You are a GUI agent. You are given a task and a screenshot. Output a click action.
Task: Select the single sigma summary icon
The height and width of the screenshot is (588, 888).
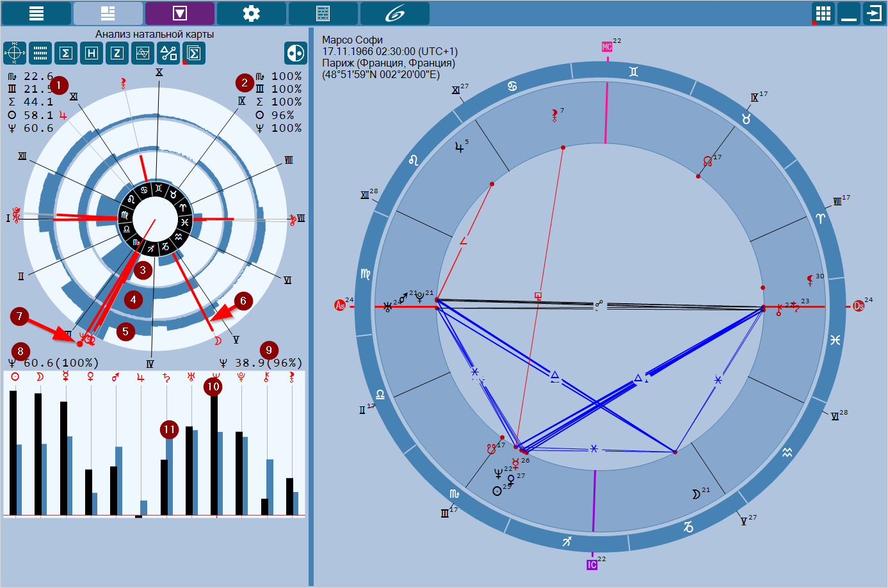pos(66,53)
